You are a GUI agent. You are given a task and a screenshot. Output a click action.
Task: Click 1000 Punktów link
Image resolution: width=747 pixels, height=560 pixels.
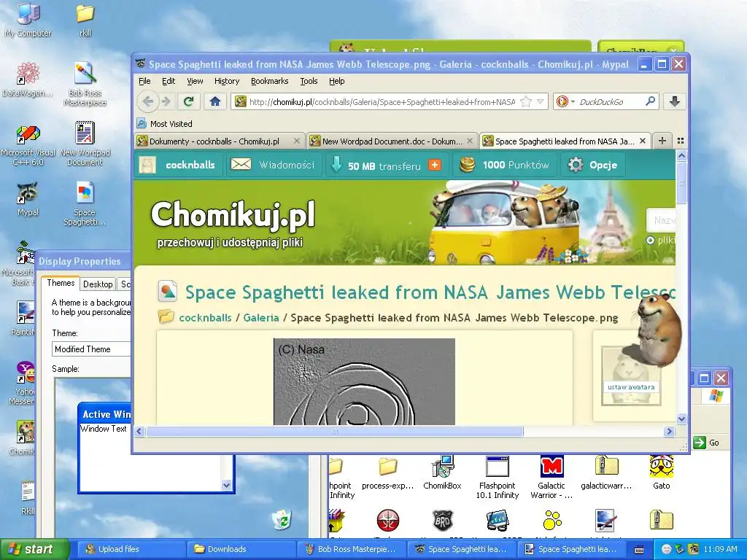(505, 165)
